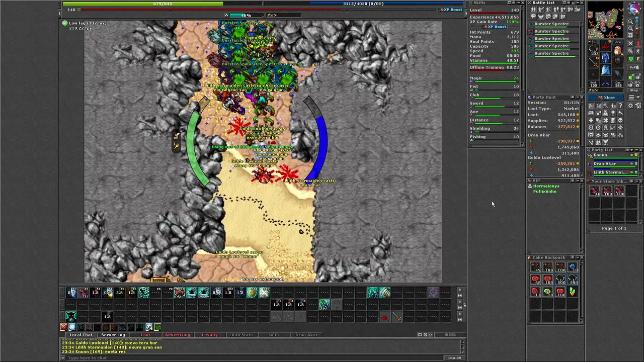Toggle the speech bubble filter in Battle List

(533, 16)
